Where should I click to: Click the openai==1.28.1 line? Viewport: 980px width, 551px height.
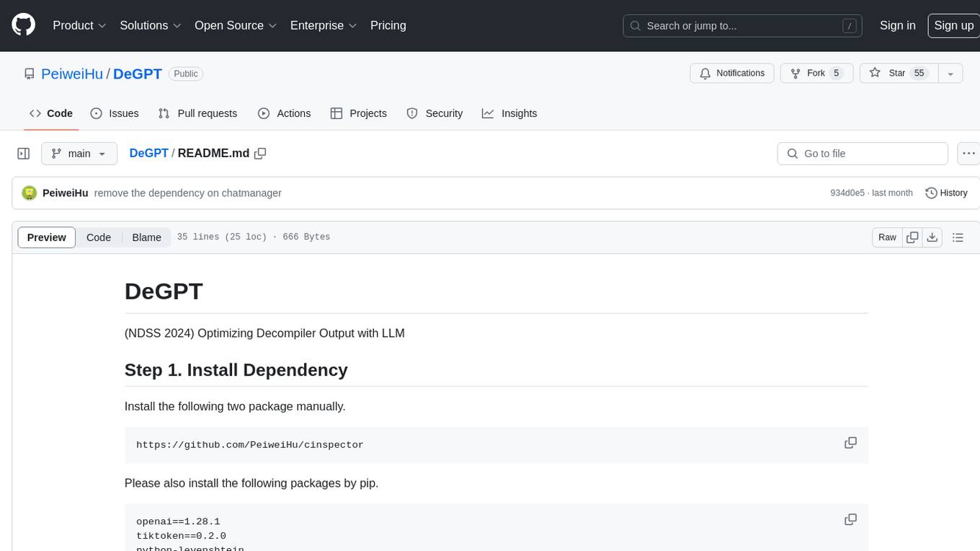pyautogui.click(x=178, y=521)
